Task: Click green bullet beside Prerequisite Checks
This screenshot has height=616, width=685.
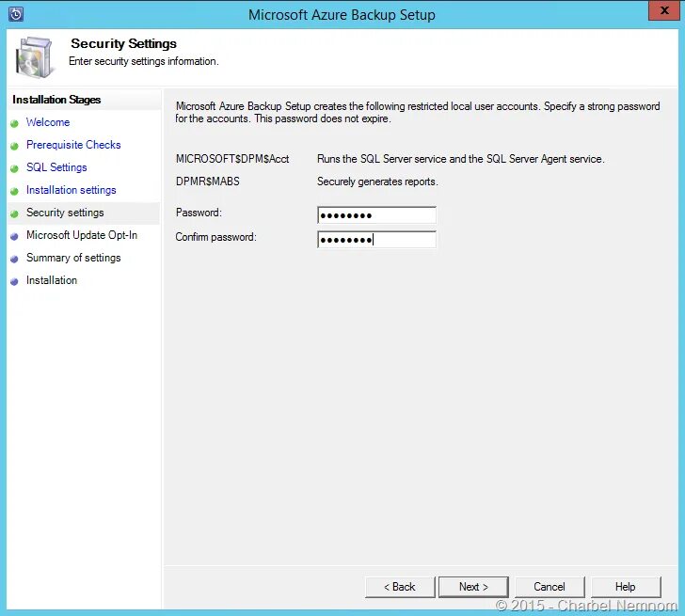Action: coord(14,147)
